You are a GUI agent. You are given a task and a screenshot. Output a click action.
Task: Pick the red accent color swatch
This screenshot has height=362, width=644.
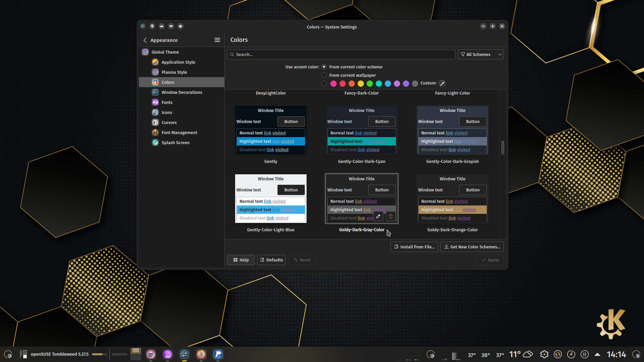(x=342, y=83)
